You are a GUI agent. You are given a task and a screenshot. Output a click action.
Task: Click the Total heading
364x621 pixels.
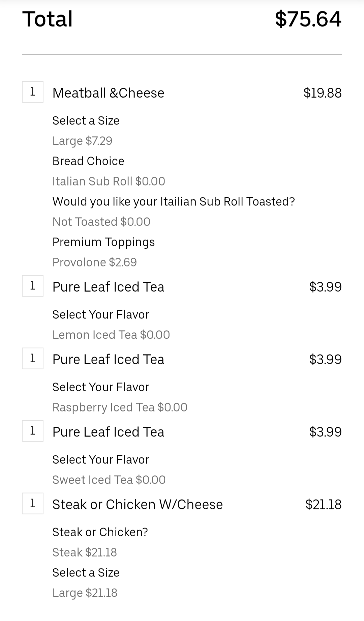[48, 19]
